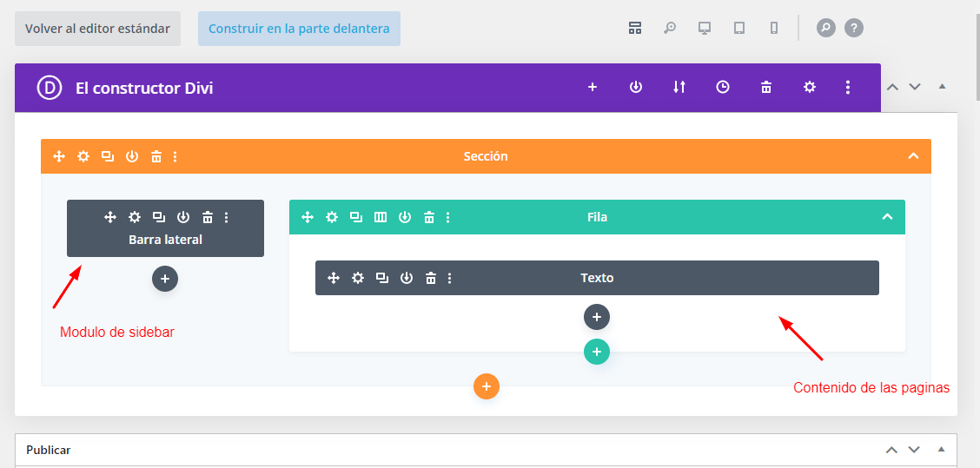The height and width of the screenshot is (468, 980).
Task: Open the round gray search icon
Action: point(825,28)
